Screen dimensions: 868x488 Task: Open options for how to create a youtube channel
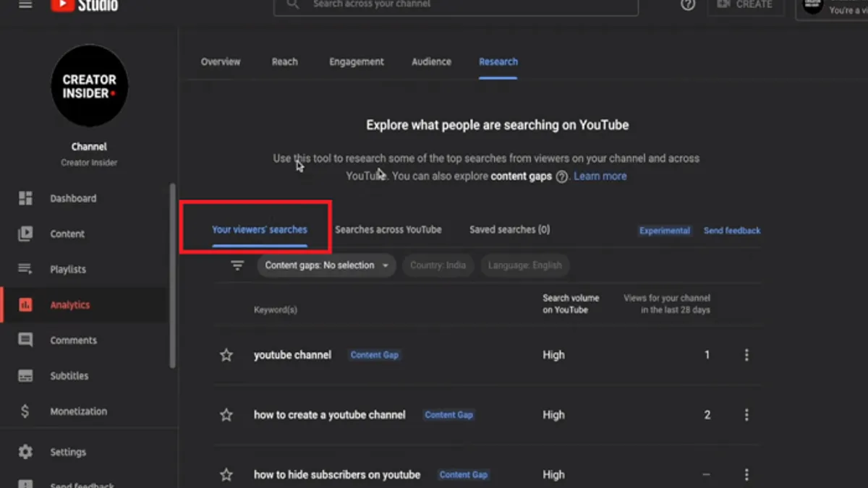tap(746, 415)
